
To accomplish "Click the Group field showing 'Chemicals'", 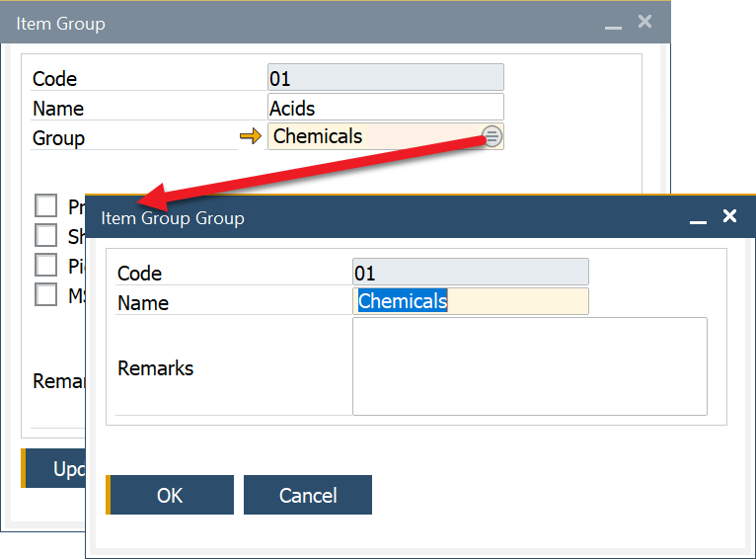I will (x=373, y=136).
